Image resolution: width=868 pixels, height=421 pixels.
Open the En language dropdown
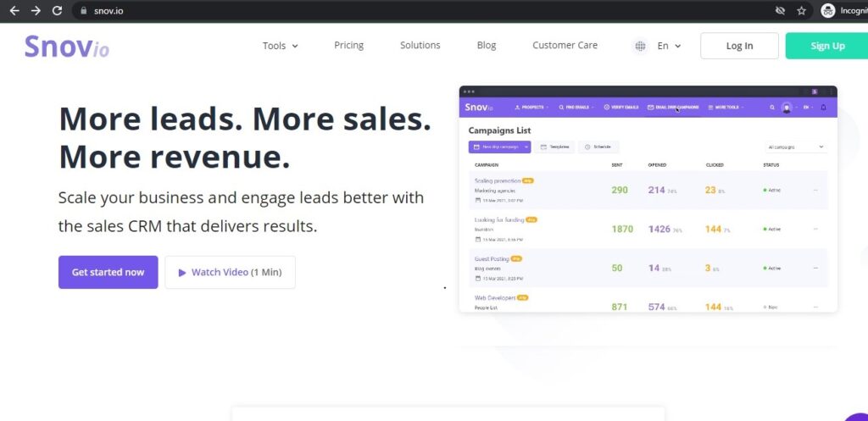[x=669, y=46]
